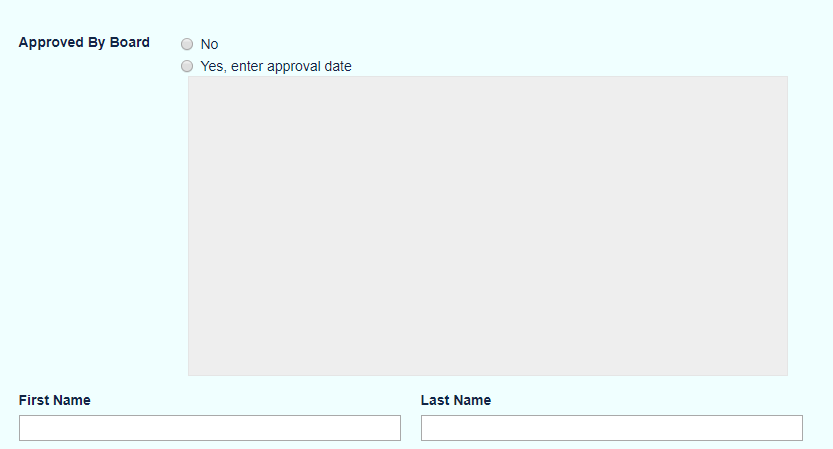Pick the first Approved By Board radio option
833x449 pixels.
click(x=186, y=44)
